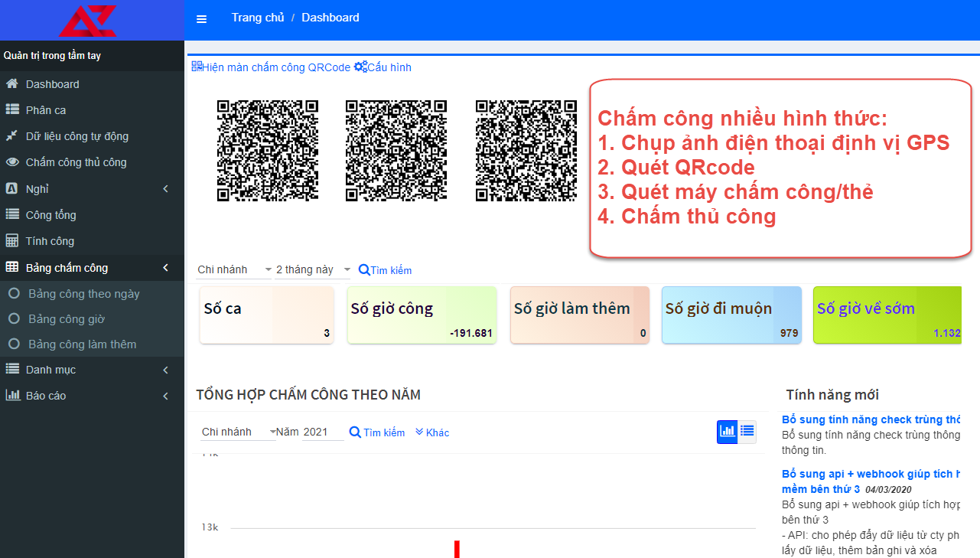Open the top Chi nhánh dropdown
The width and height of the screenshot is (980, 558).
click(234, 269)
